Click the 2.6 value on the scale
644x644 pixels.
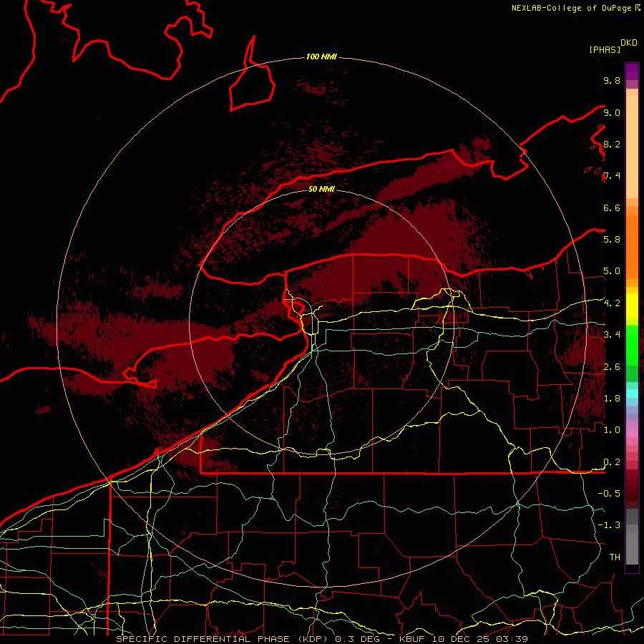point(612,367)
